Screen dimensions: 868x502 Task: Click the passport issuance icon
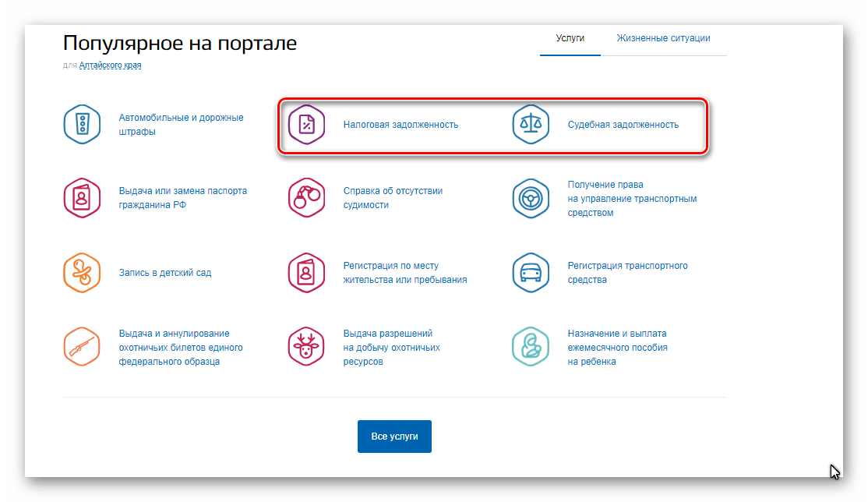click(82, 198)
